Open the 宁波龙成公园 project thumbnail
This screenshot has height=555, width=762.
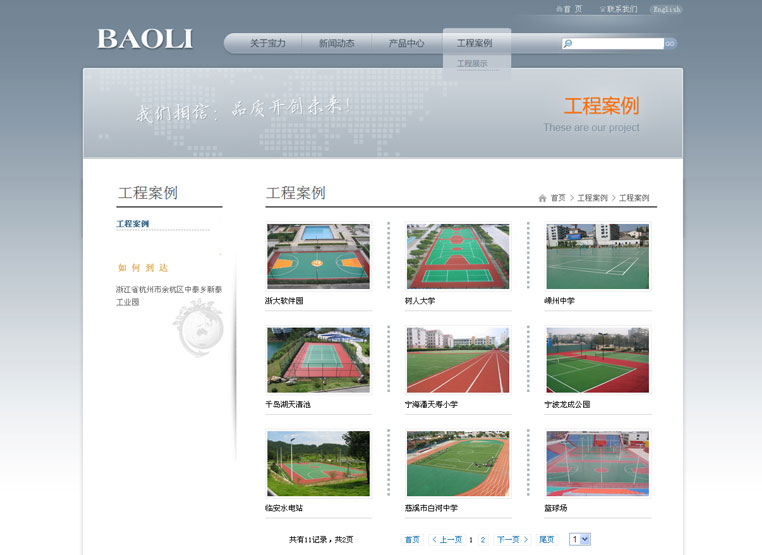click(x=597, y=360)
